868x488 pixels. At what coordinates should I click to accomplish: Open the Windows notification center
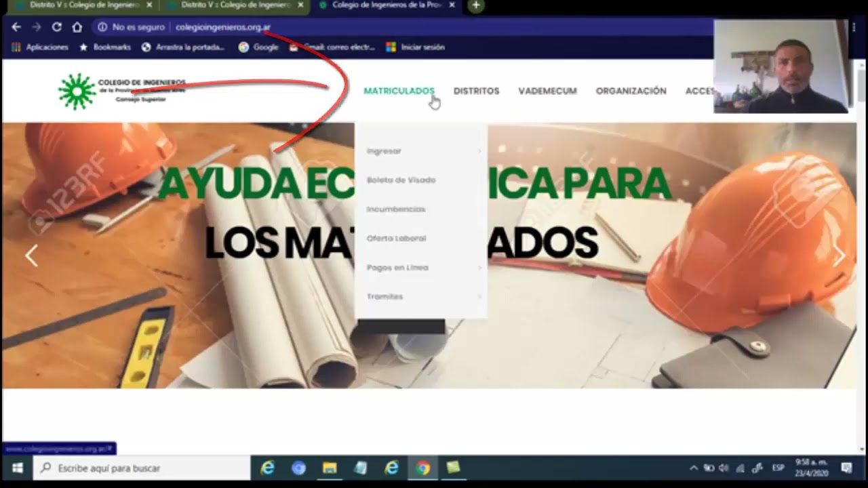click(846, 468)
